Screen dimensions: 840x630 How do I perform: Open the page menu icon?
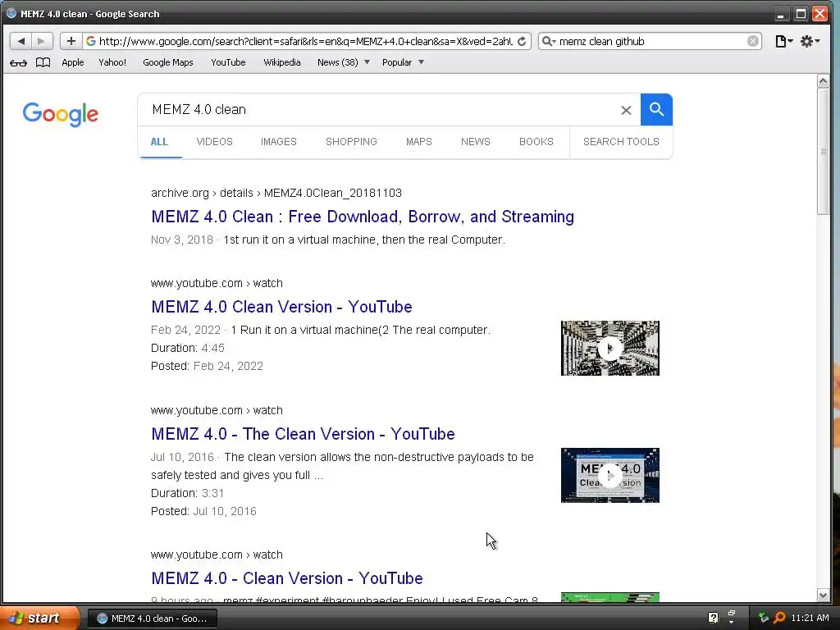[783, 41]
